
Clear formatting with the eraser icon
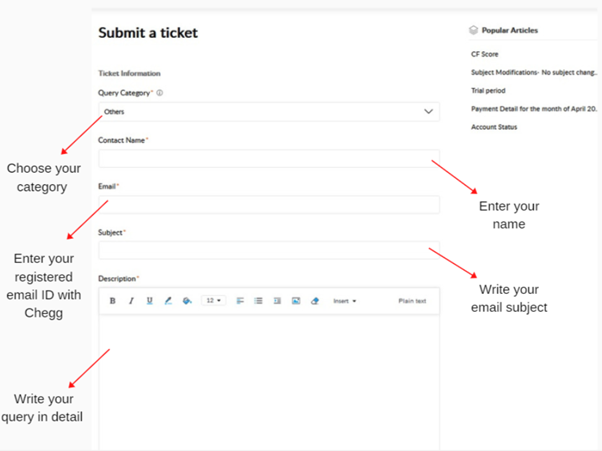315,301
